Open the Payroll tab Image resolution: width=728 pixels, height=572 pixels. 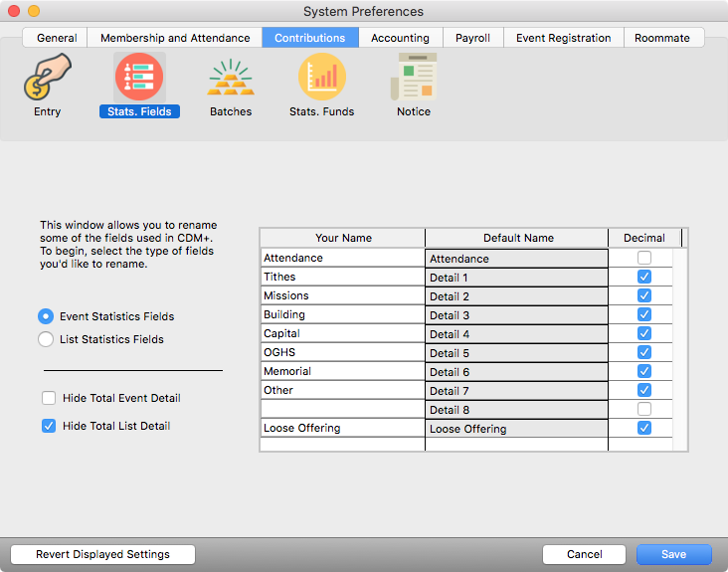coord(472,38)
